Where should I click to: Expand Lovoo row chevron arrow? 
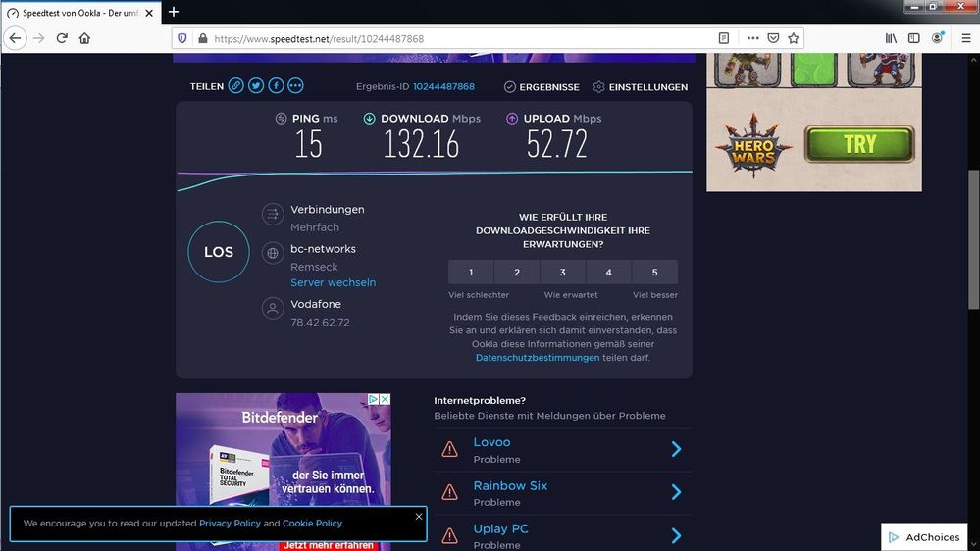[x=676, y=449]
